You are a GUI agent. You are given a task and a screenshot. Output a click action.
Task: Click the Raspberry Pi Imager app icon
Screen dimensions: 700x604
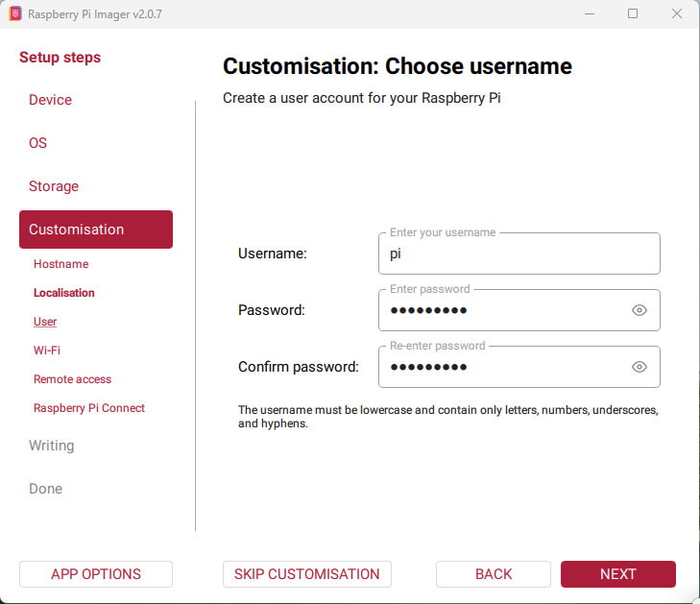14,13
